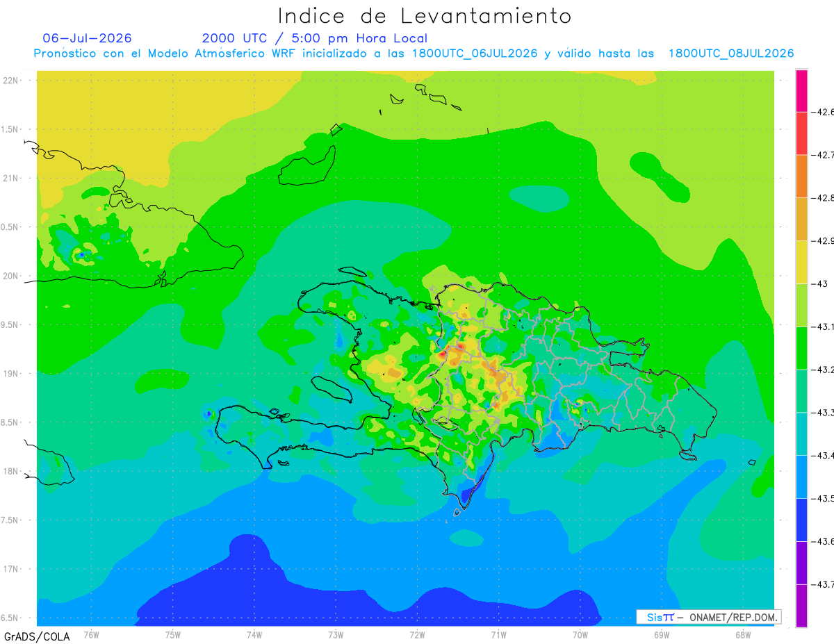Click the 'Indice de Levantamiento' map title
834x644 pixels.
(424, 15)
